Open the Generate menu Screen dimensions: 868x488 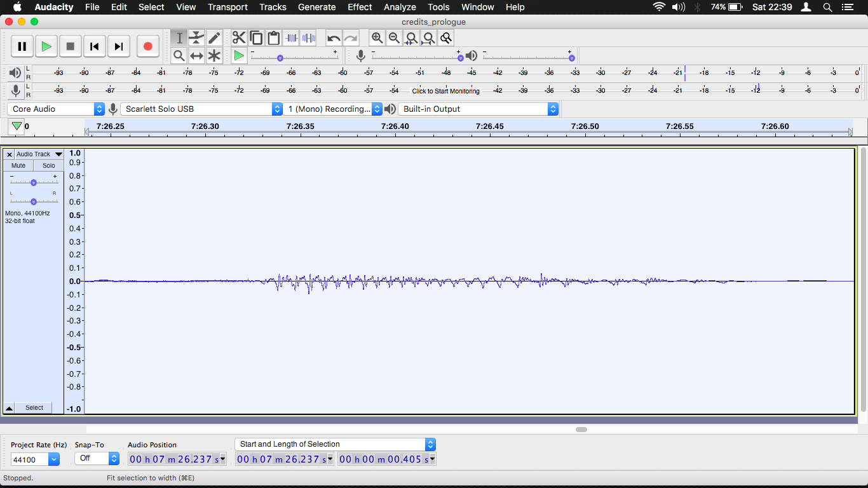317,7
